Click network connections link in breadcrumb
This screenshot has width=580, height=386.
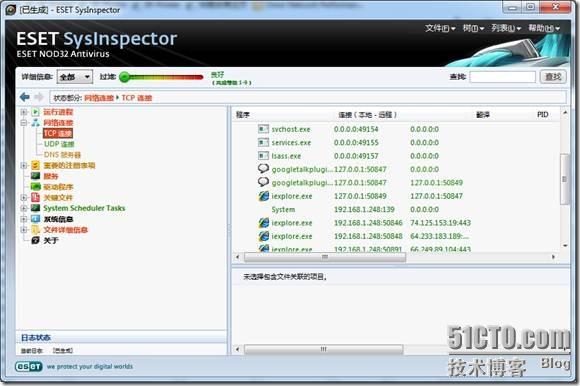[x=99, y=98]
